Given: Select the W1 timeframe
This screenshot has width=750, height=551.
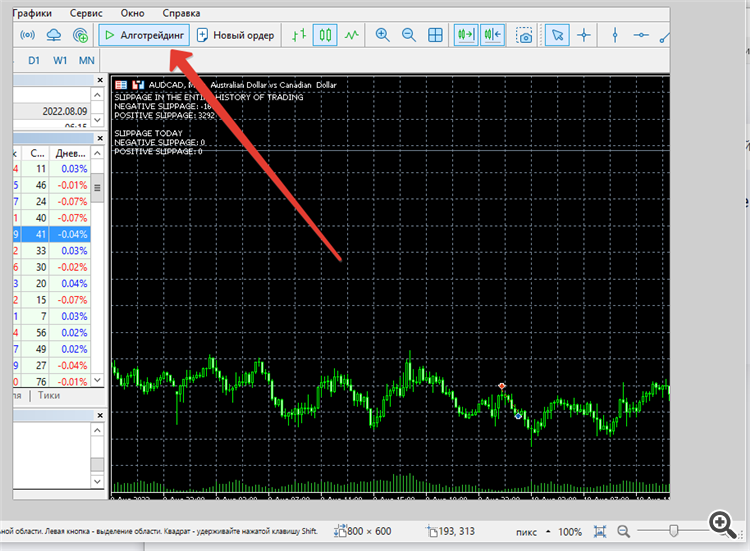Looking at the screenshot, I should [60, 61].
